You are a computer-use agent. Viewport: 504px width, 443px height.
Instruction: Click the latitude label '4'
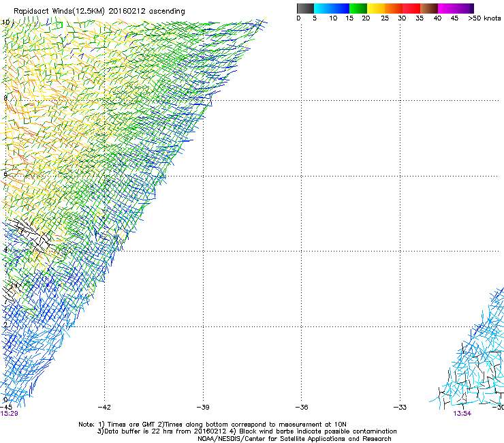point(5,249)
